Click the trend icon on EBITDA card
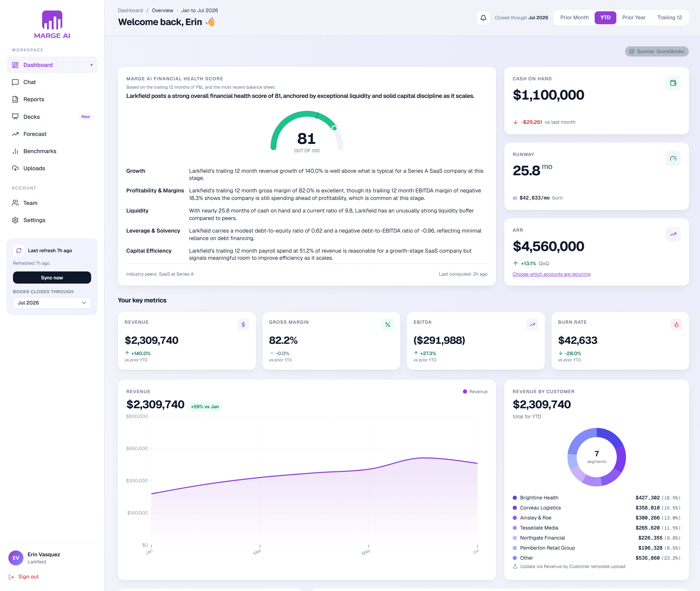Viewport: 700px width, 591px height. (x=532, y=325)
